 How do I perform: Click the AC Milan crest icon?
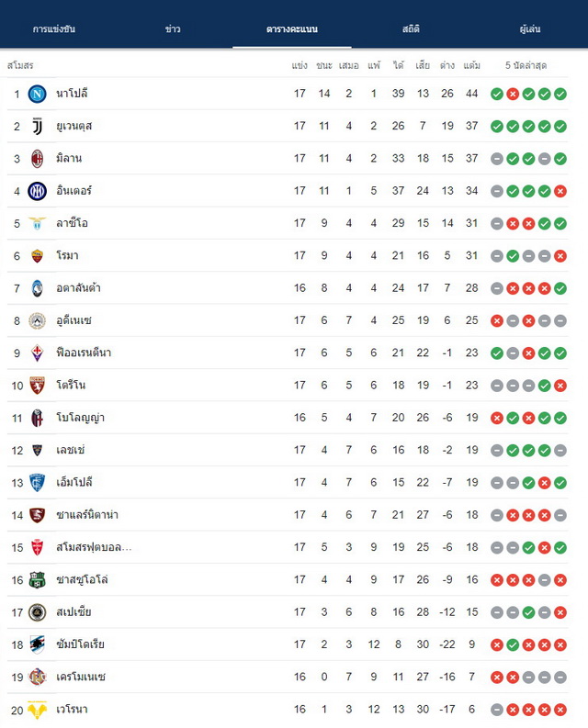click(x=37, y=159)
